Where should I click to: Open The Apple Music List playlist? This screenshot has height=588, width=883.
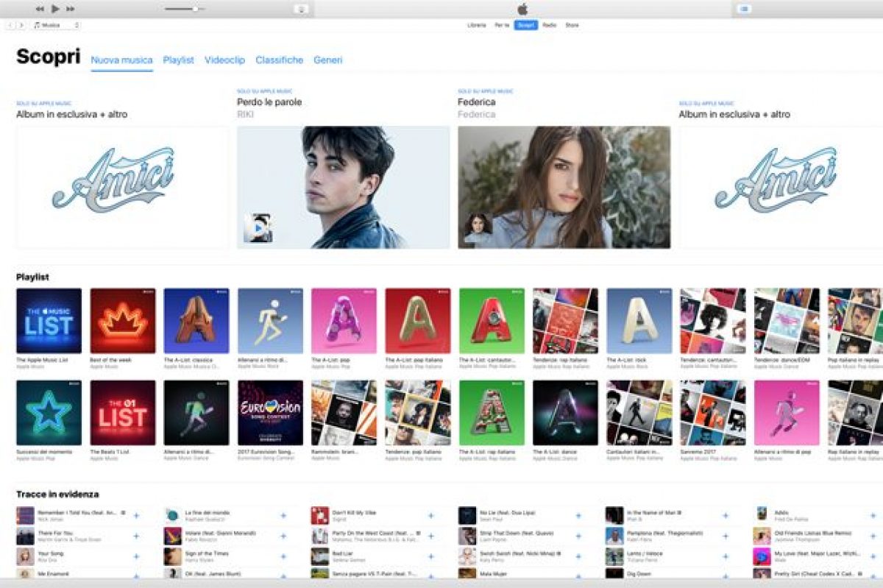click(x=49, y=321)
